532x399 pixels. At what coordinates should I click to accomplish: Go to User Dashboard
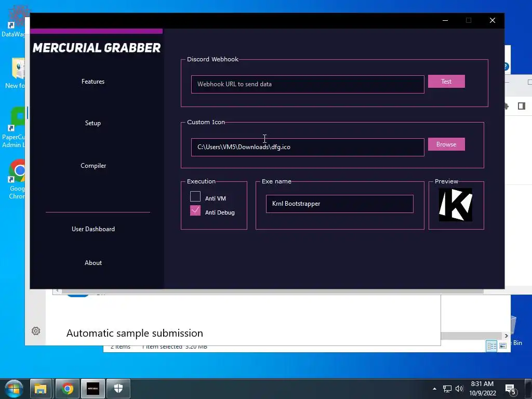point(93,229)
